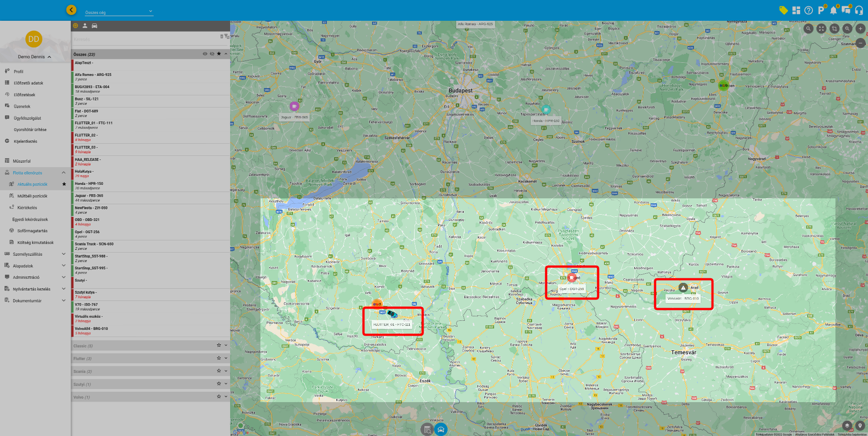Toggle favorite star on Classic group

219,345
